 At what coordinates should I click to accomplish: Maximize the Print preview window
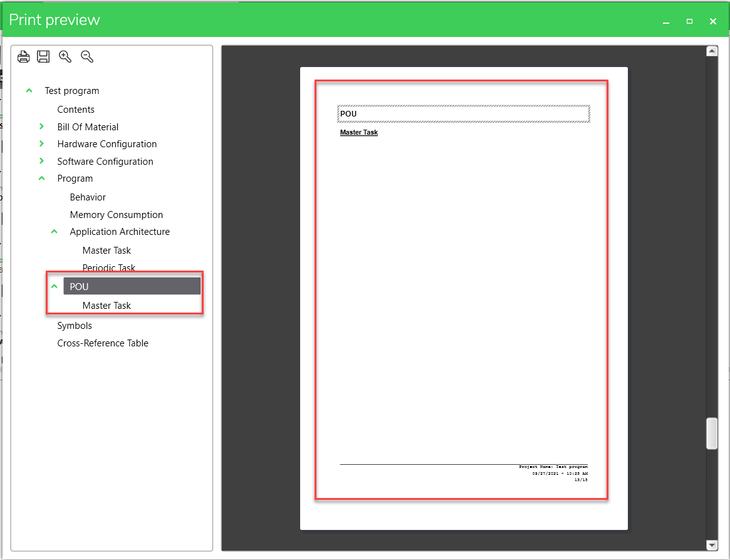click(x=689, y=21)
